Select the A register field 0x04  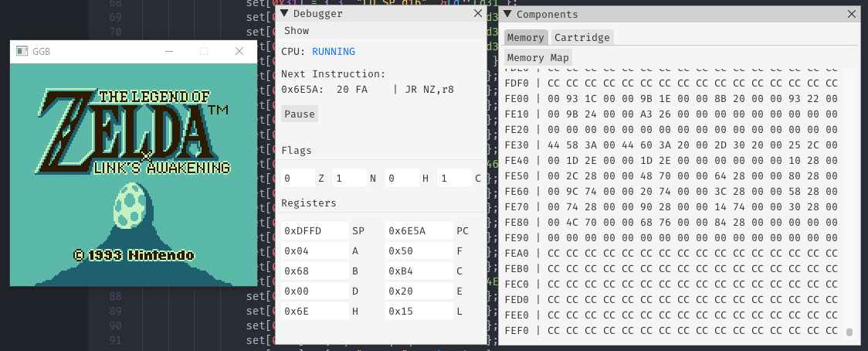[x=315, y=251]
